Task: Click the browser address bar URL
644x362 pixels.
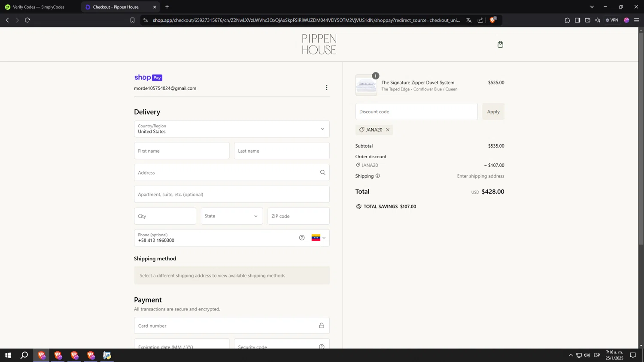Action: pos(307,20)
